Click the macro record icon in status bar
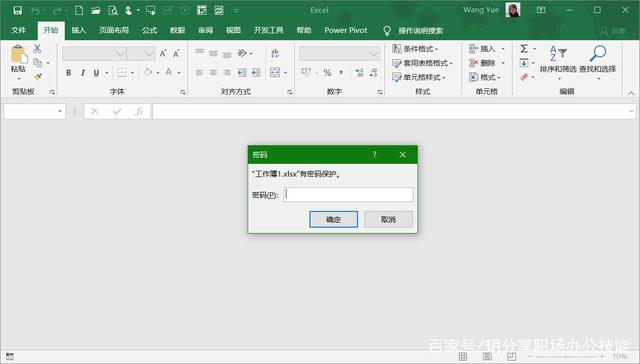The height and width of the screenshot is (364, 640). point(10,357)
